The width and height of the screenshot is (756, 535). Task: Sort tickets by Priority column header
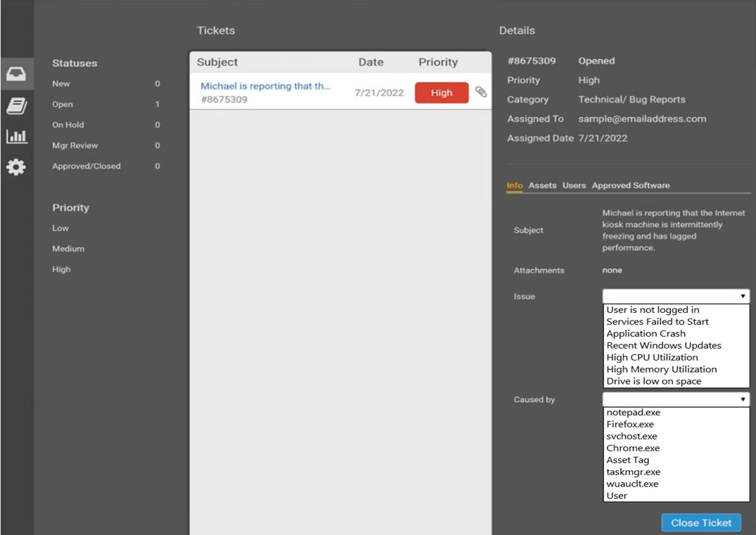(438, 62)
